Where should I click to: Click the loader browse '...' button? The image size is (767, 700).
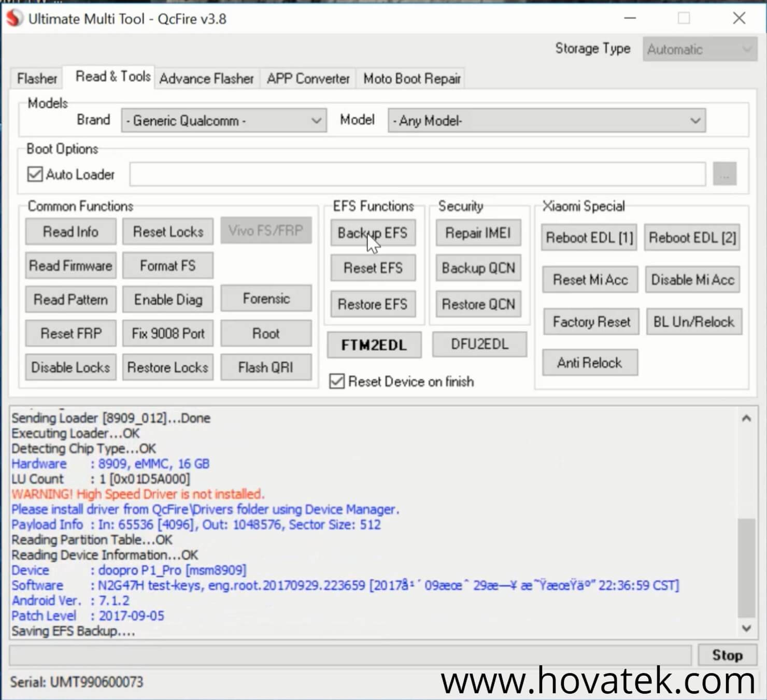tap(725, 174)
